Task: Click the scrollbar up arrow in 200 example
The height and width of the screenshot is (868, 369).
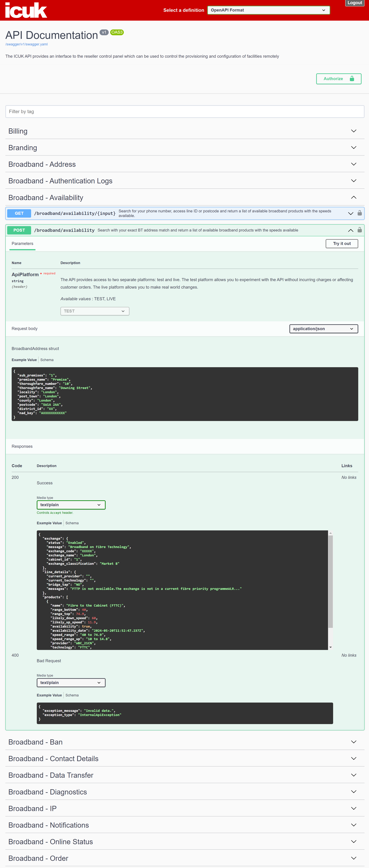Action: (x=331, y=533)
